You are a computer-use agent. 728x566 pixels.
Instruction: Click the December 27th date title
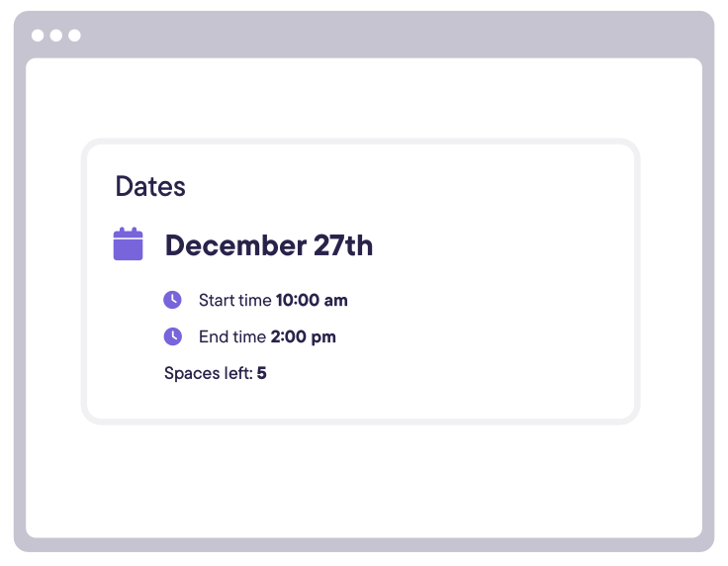269,245
